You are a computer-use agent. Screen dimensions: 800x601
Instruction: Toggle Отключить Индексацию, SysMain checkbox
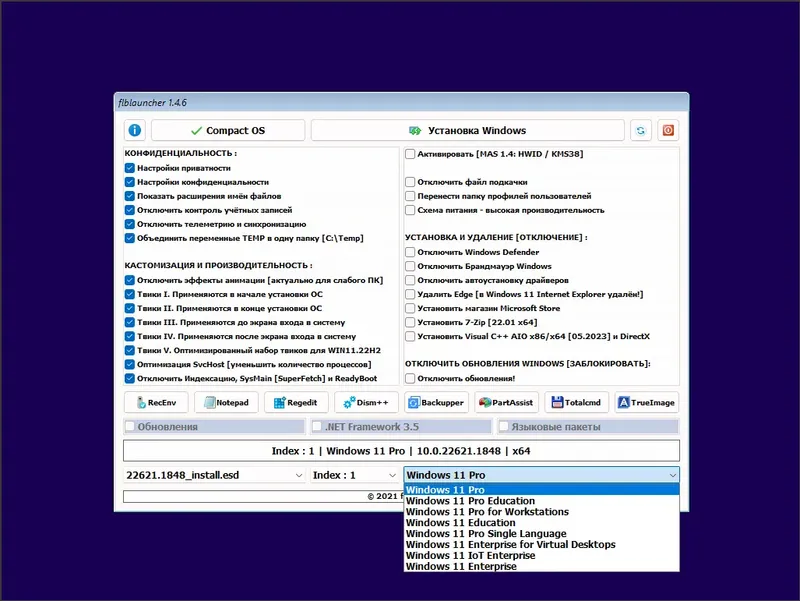coord(130,378)
